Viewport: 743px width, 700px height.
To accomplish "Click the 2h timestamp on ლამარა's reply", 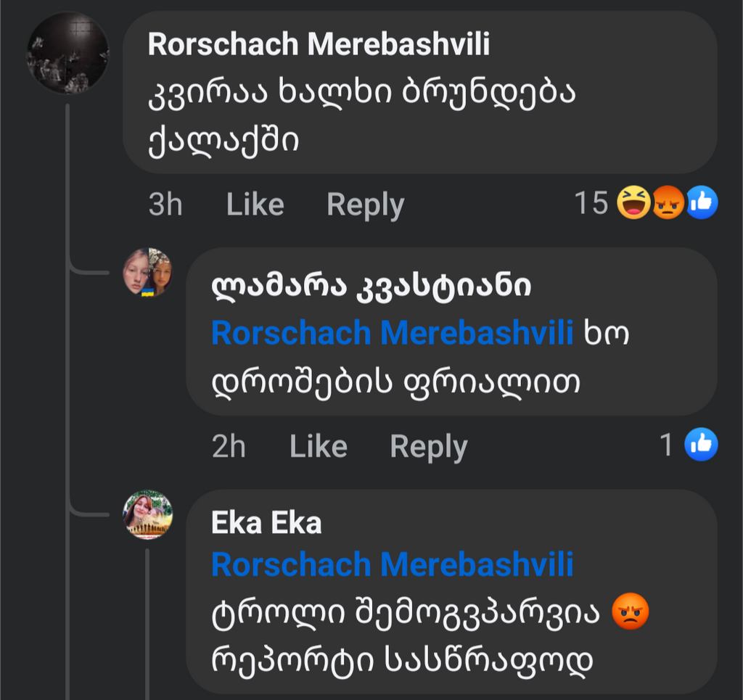I will point(229,446).
